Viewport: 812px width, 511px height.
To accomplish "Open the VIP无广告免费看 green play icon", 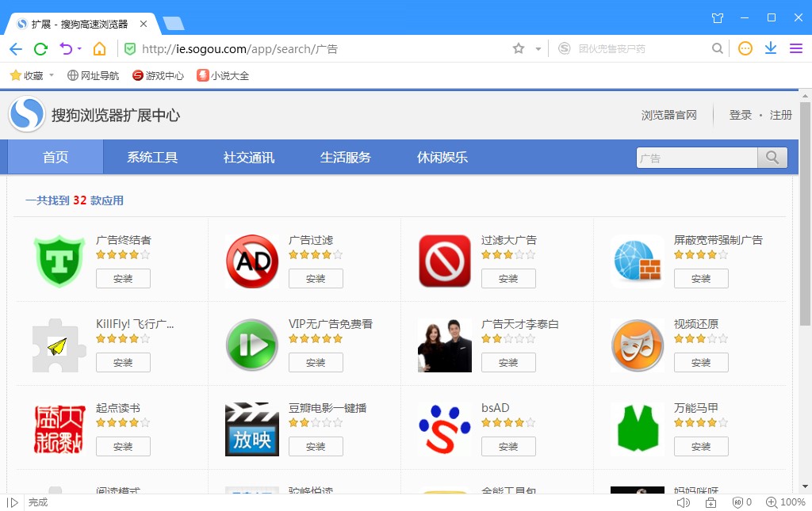I will point(252,345).
